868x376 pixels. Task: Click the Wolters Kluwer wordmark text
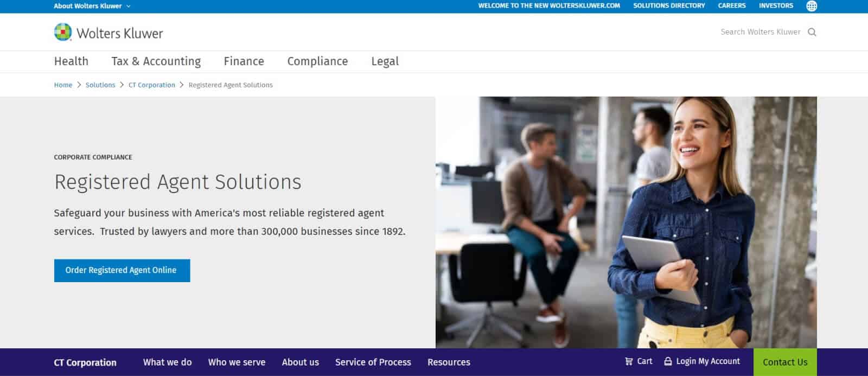tap(120, 33)
